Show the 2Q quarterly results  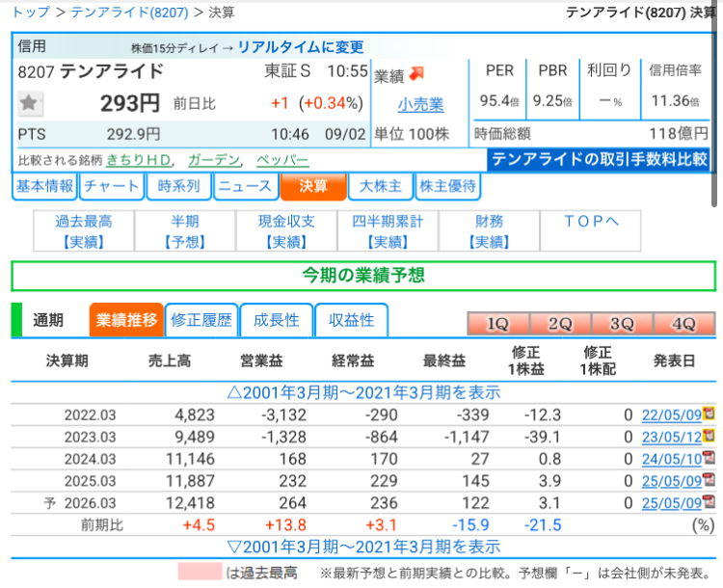(560, 323)
